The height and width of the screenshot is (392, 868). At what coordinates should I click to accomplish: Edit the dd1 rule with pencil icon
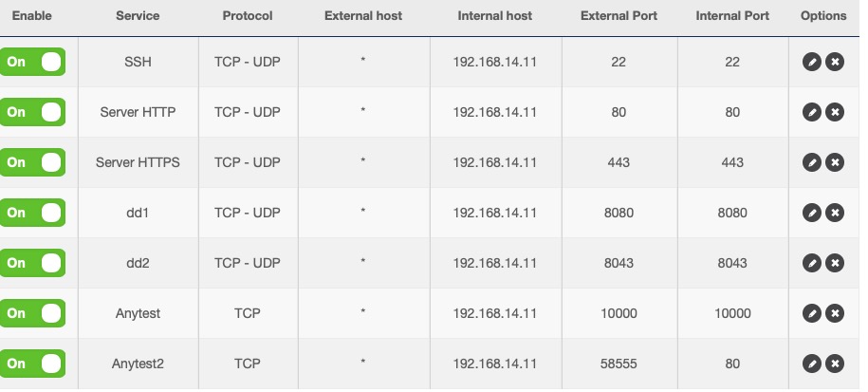tap(811, 213)
